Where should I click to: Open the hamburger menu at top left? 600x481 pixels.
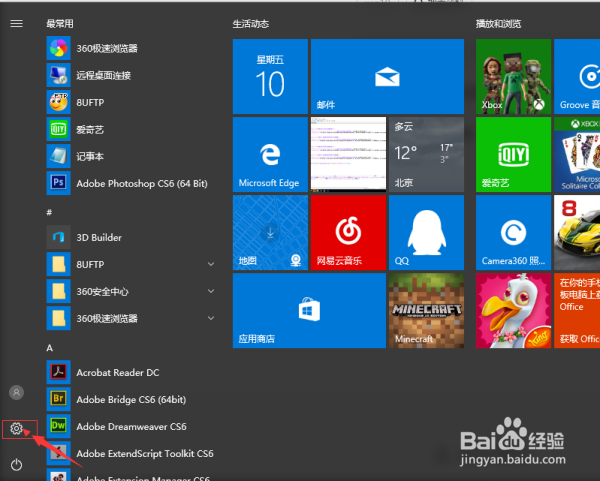16,24
